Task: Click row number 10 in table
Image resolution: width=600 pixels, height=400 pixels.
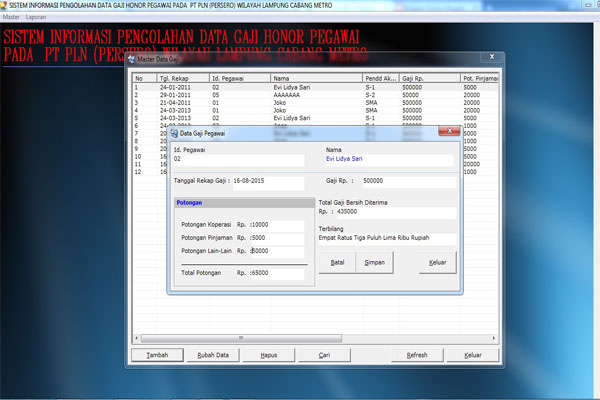Action: click(138, 157)
